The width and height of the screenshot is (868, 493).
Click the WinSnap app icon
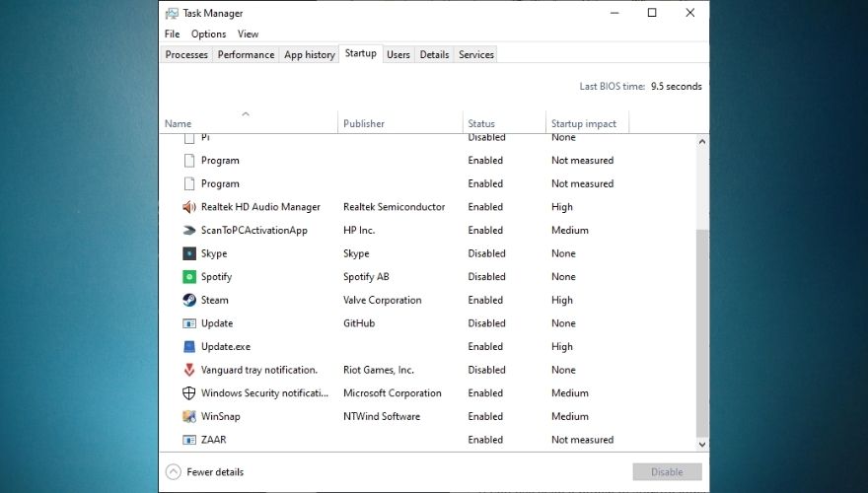(188, 416)
